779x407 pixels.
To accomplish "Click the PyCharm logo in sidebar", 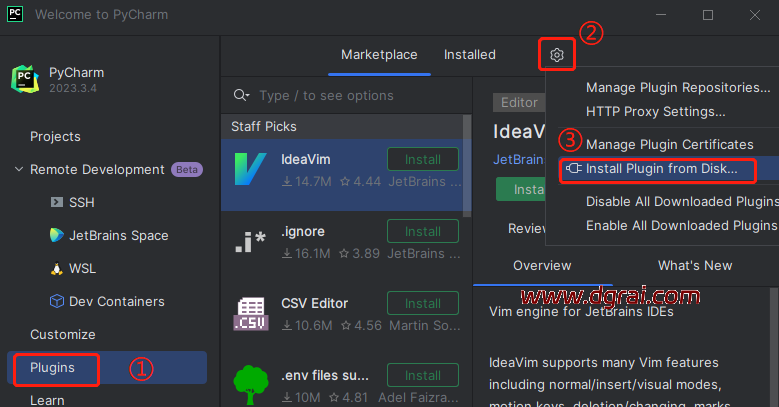I will tap(25, 80).
